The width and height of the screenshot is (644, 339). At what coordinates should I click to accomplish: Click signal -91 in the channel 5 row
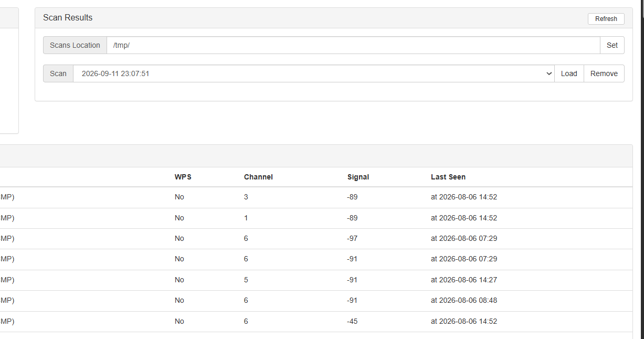click(352, 280)
